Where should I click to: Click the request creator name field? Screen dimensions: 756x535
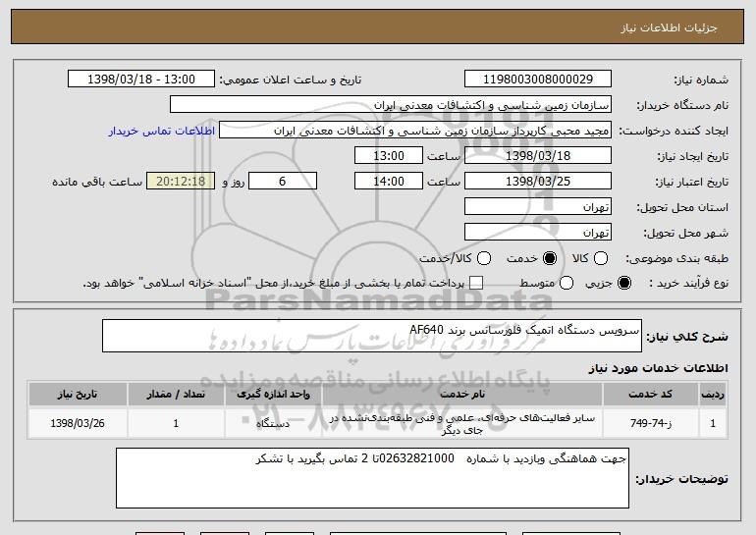pos(415,131)
